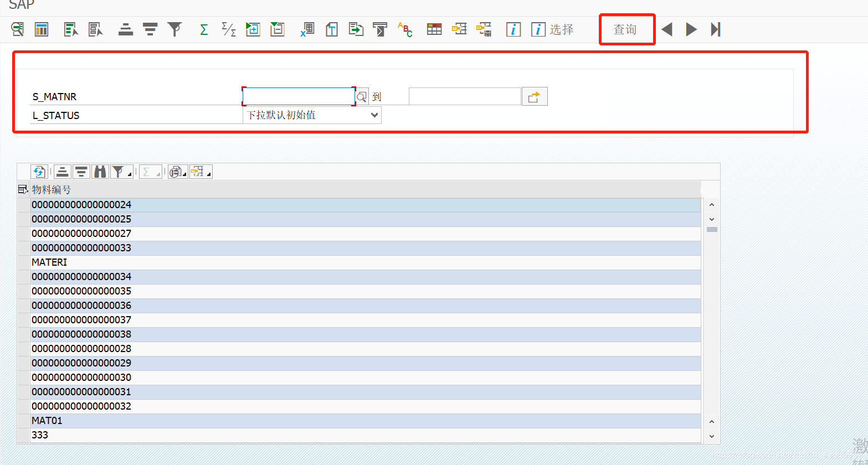This screenshot has width=868, height=465.
Task: Select row 000000000000000034
Action: pos(365,277)
